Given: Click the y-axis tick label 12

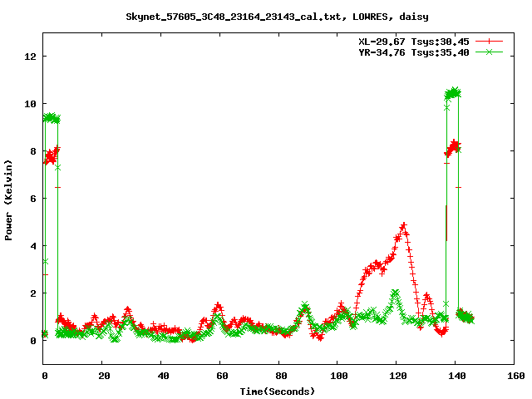Looking at the screenshot, I should pyautogui.click(x=30, y=57).
